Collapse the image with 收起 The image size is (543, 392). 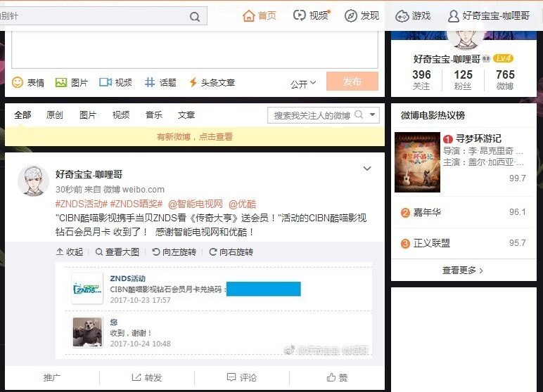click(x=70, y=252)
